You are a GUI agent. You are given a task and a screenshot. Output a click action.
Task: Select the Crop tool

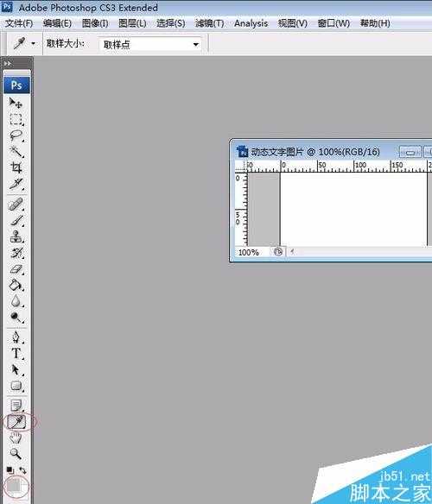(16, 167)
